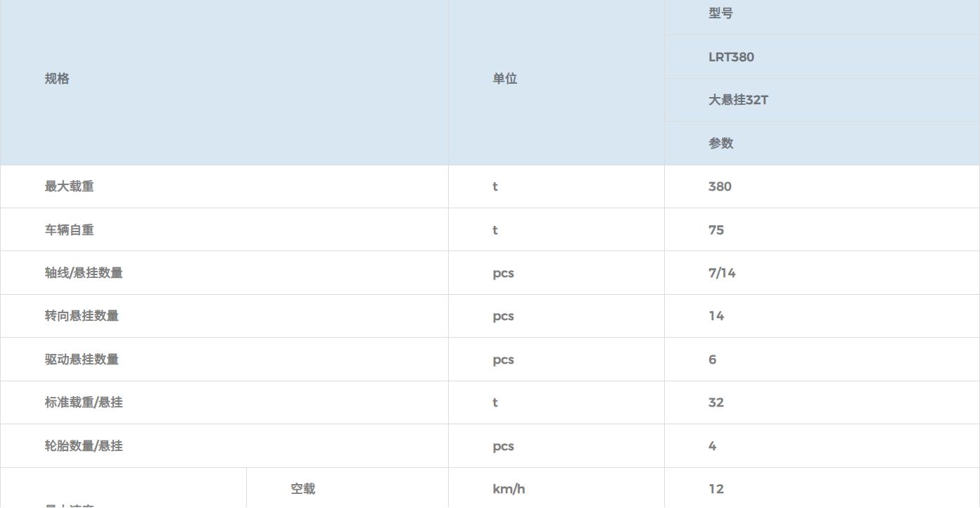This screenshot has width=980, height=508.
Task: Click the 规格 header cell
Action: coord(57,79)
